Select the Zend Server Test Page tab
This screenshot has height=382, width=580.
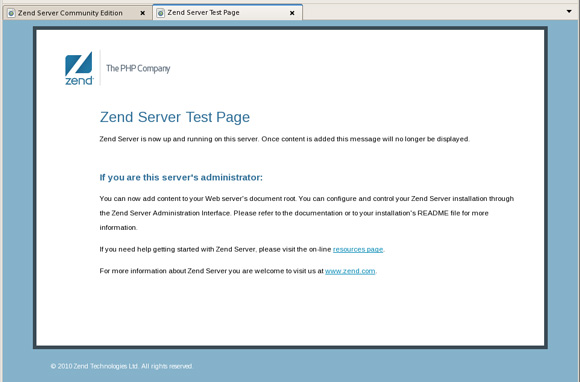pyautogui.click(x=227, y=12)
